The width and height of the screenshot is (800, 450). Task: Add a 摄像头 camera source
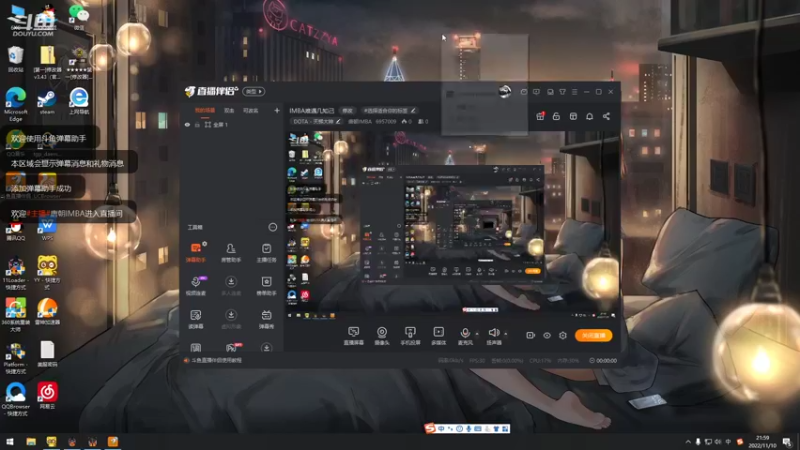[382, 336]
